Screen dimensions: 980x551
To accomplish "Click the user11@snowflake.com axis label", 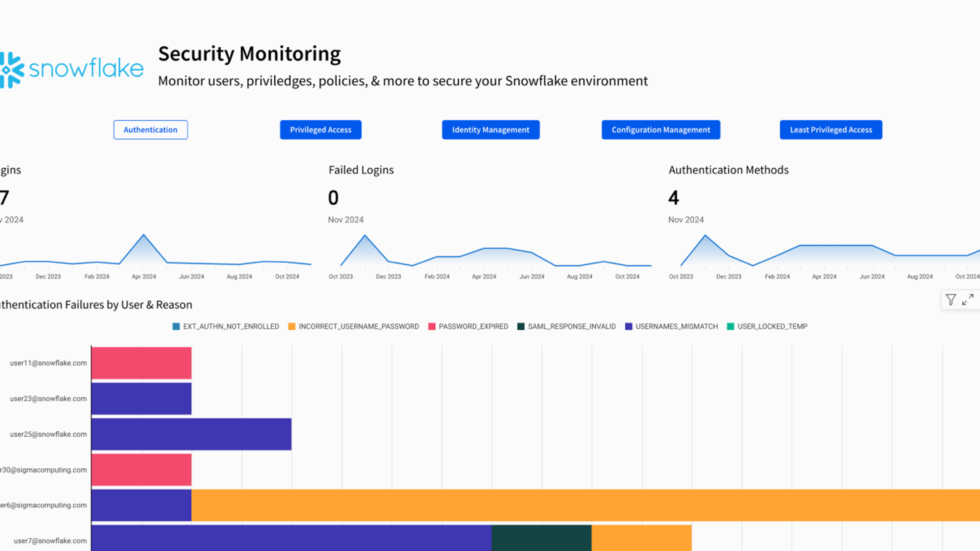I will [x=48, y=363].
